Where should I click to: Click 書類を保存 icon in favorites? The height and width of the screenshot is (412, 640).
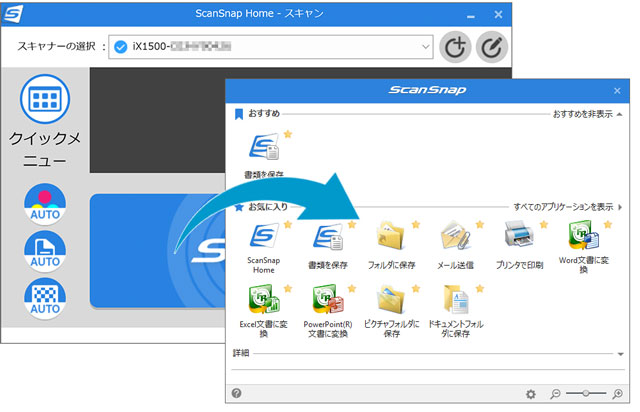tap(328, 238)
